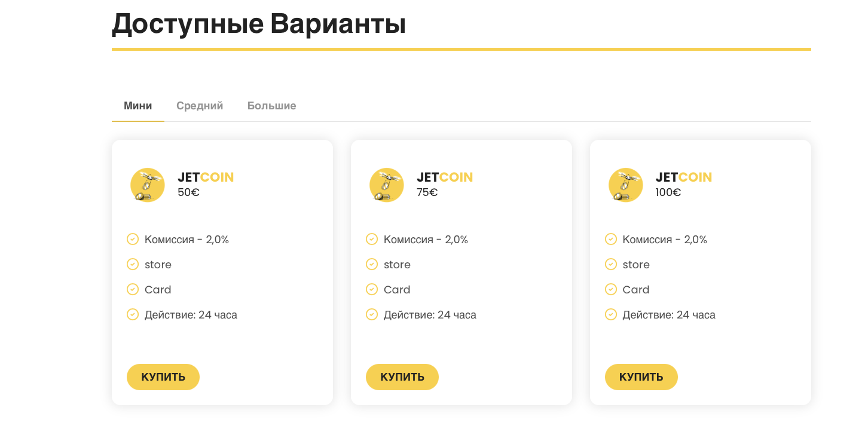Click the check icon beside Card on the 50€ card
This screenshot has width=868, height=441.
click(133, 289)
